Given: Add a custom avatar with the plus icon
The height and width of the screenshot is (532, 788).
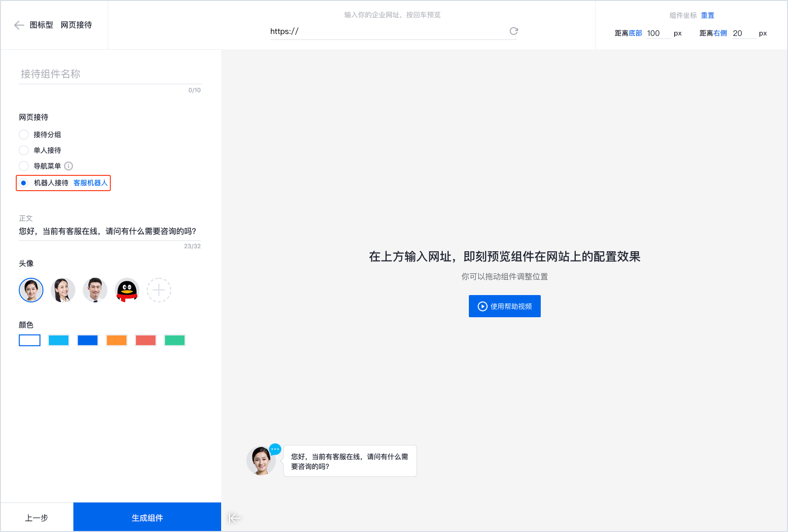Looking at the screenshot, I should 159,290.
